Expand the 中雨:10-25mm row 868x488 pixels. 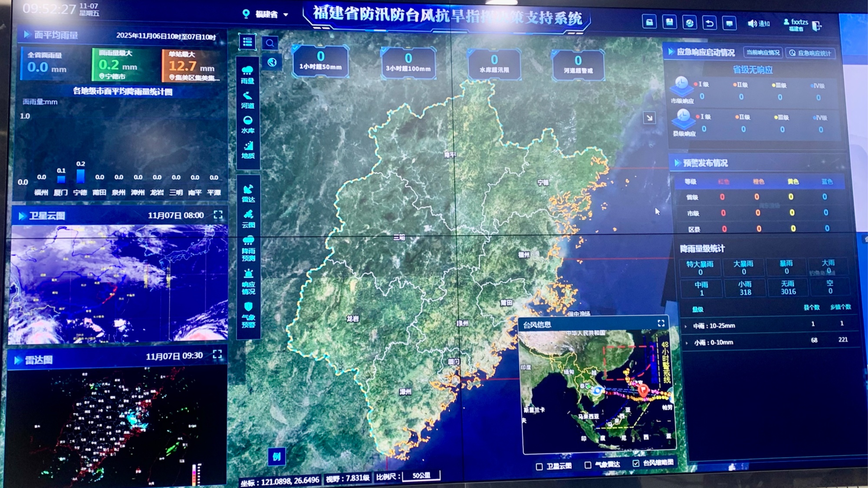pyautogui.click(x=686, y=326)
